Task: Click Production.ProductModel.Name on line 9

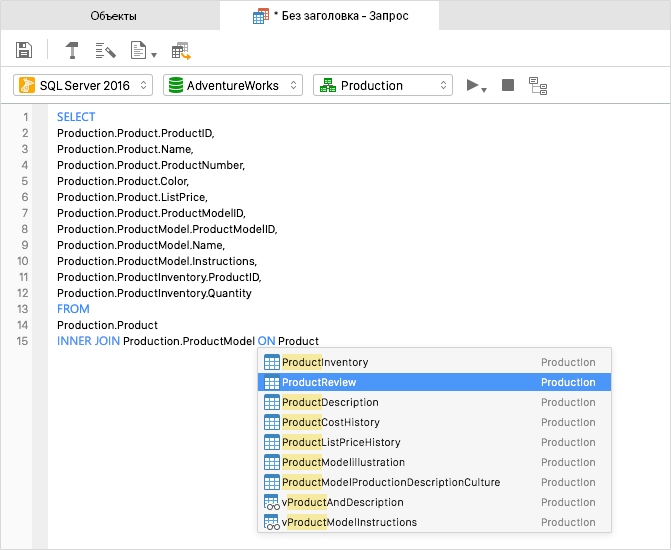Action: point(141,245)
